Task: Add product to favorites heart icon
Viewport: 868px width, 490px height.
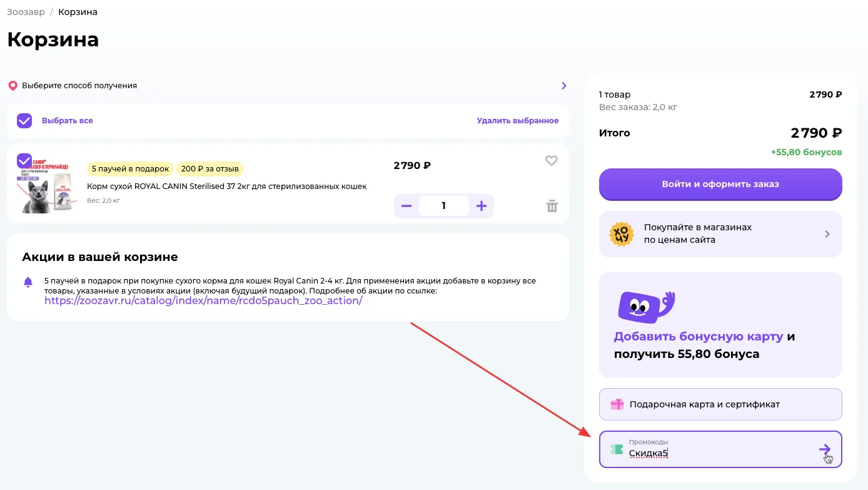Action: [x=551, y=161]
